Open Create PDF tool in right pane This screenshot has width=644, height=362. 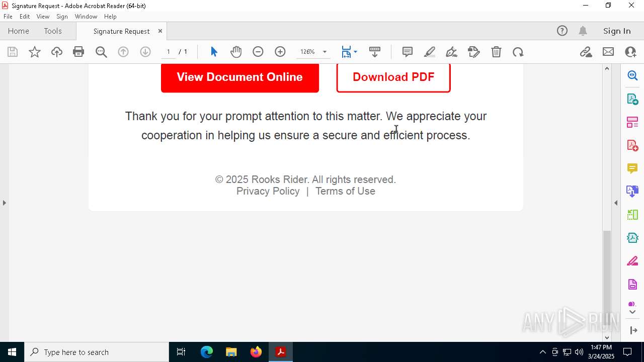(632, 145)
